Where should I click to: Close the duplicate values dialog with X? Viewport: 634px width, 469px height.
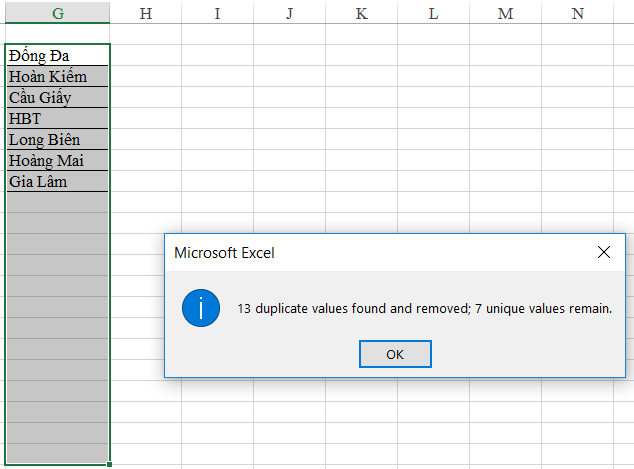(603, 253)
